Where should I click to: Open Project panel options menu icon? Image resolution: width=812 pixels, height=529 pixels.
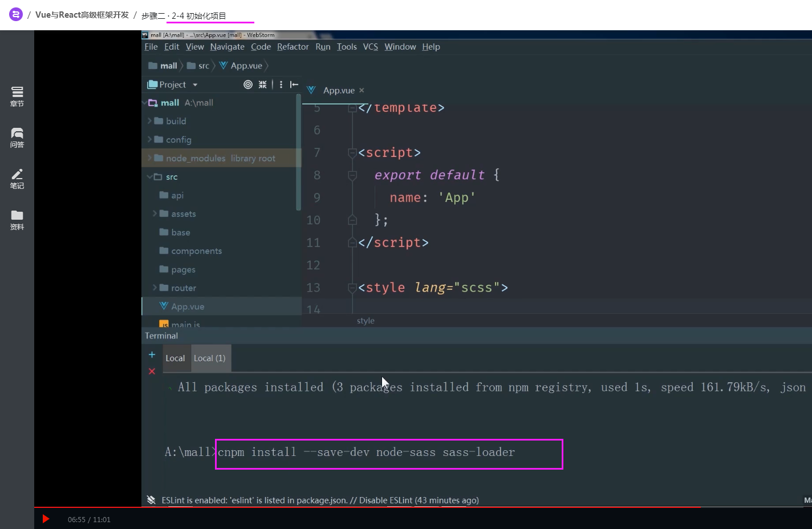281,84
